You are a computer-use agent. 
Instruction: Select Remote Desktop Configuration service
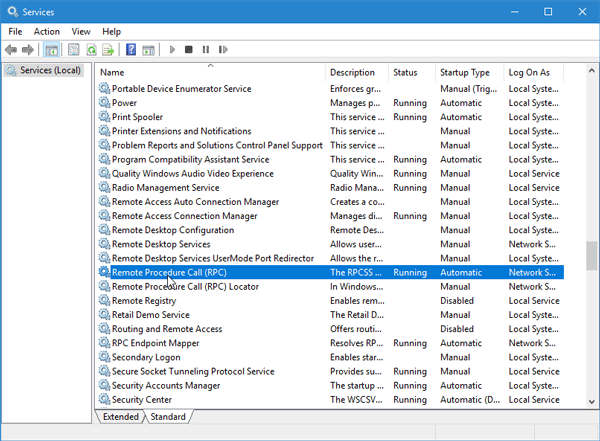pyautogui.click(x=173, y=230)
